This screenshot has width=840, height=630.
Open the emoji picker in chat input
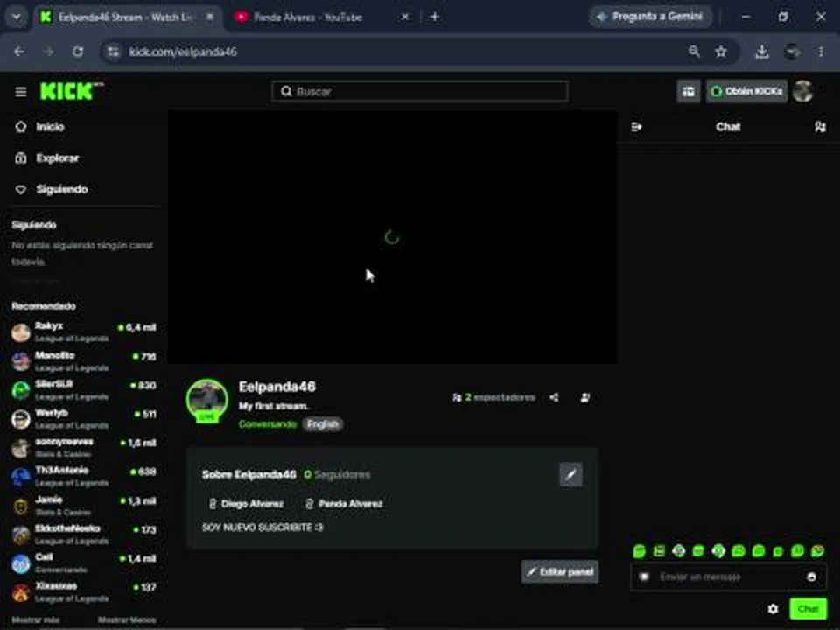click(x=812, y=577)
